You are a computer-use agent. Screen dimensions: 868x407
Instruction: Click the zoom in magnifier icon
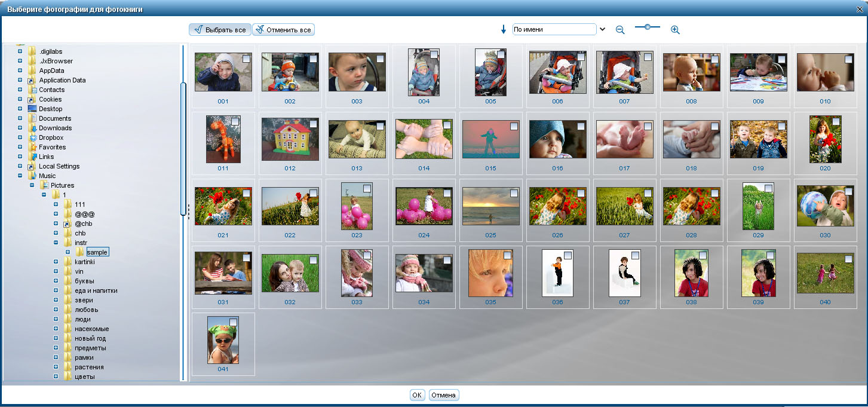675,30
